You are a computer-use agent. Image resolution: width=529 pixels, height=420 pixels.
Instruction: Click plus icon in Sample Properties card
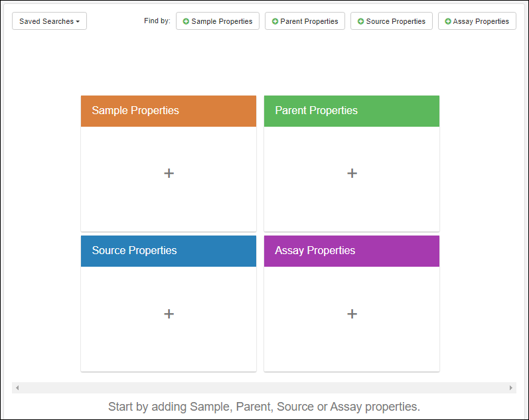pyautogui.click(x=169, y=173)
